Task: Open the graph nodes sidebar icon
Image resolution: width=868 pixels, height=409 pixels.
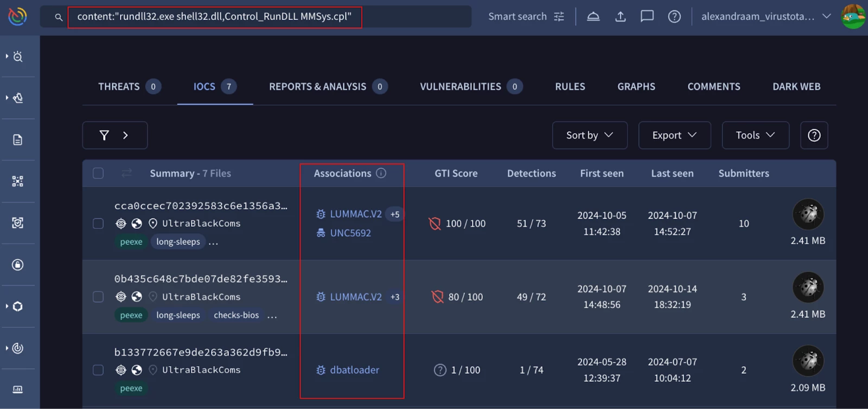Action: [18, 181]
